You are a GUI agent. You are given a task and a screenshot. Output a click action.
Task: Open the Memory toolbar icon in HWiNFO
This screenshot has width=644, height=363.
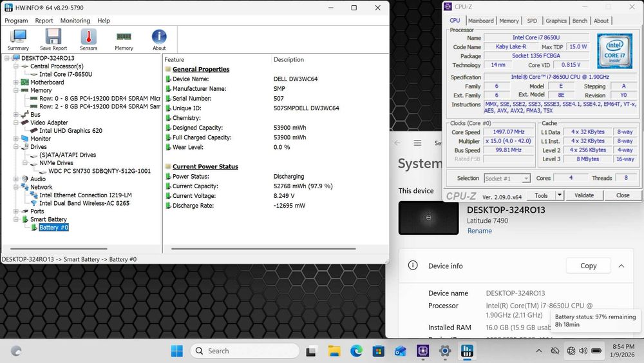tap(124, 40)
